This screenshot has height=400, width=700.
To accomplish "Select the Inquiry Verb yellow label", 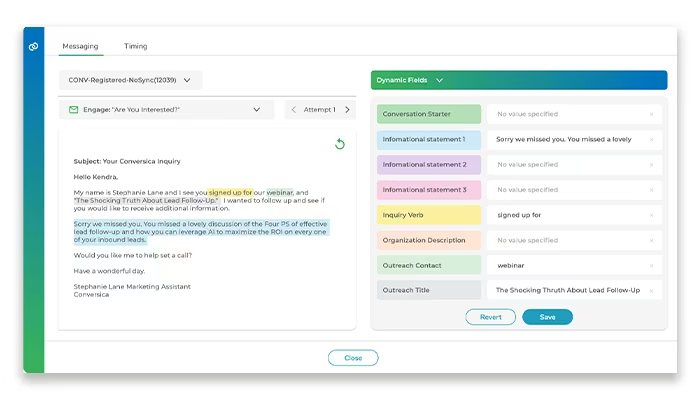I will click(429, 215).
